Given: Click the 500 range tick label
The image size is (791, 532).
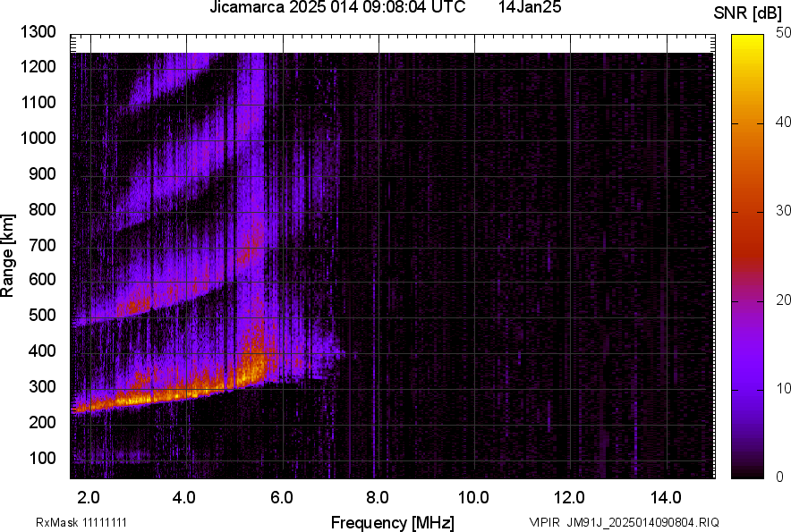Looking at the screenshot, I should pyautogui.click(x=42, y=315).
